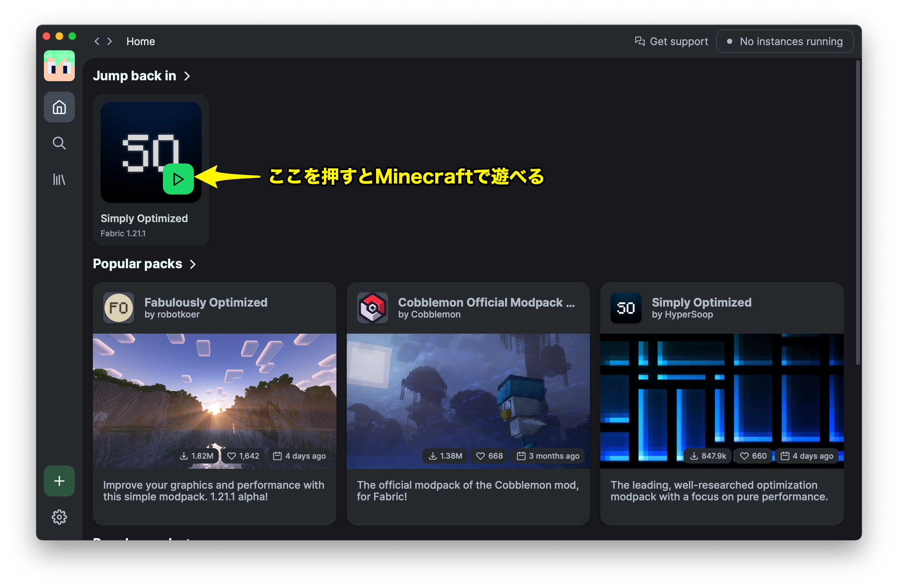Click the Get support link
Image resolution: width=898 pixels, height=588 pixels.
(x=671, y=42)
